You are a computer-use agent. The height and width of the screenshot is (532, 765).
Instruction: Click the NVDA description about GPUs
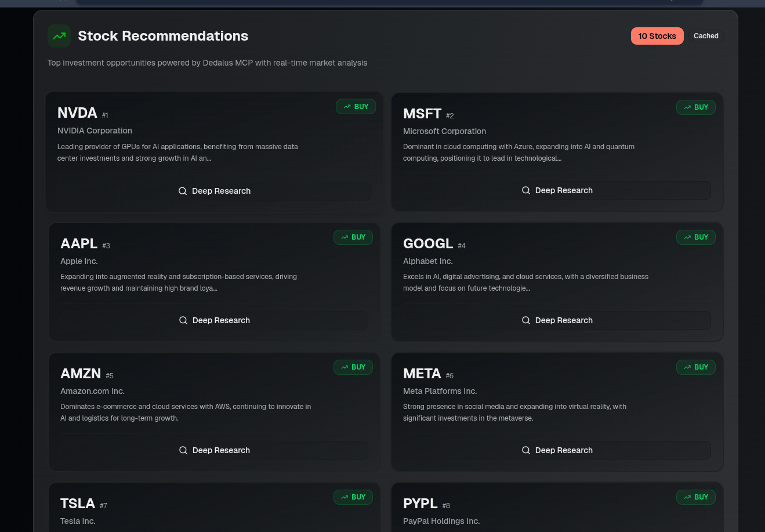pos(177,153)
